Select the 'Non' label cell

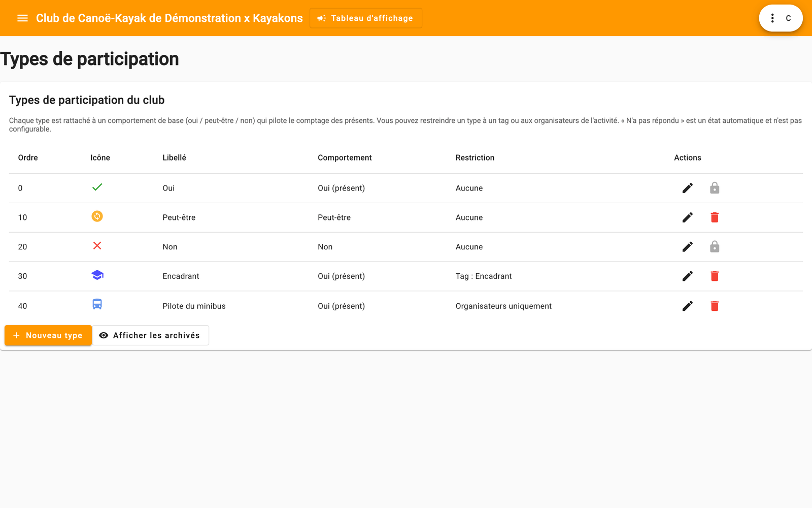coord(170,247)
